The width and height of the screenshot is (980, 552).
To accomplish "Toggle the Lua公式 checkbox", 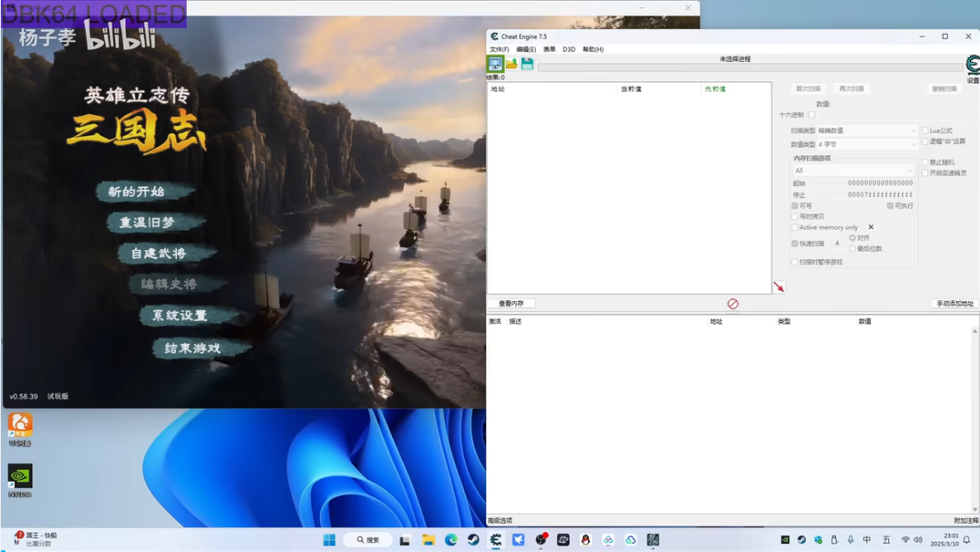I will pos(925,131).
